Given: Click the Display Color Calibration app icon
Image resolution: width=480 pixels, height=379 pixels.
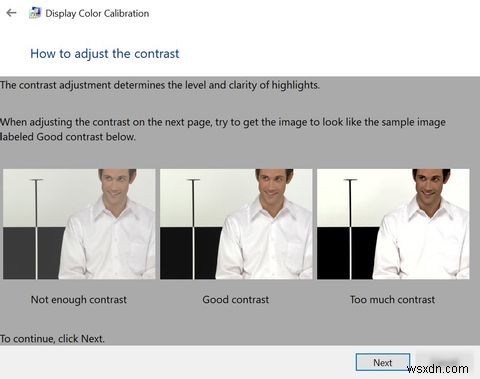Looking at the screenshot, I should 34,13.
